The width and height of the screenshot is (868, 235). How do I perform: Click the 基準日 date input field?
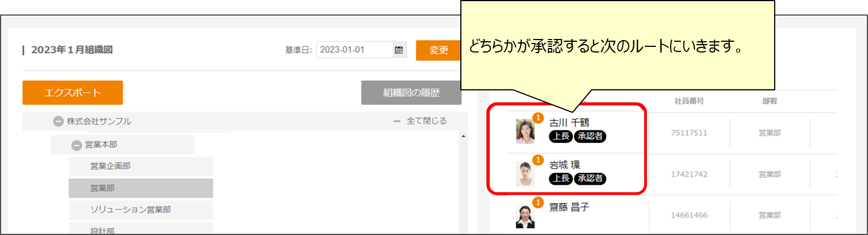click(x=354, y=50)
